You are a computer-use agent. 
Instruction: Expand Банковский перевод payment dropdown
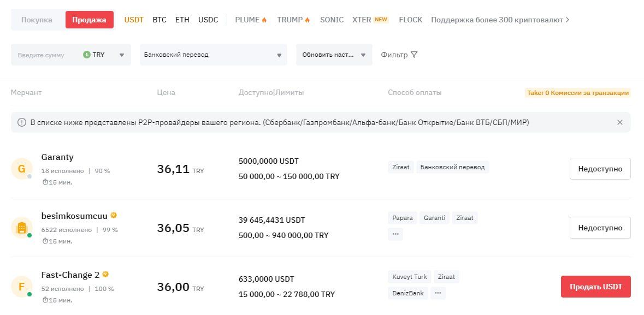213,55
